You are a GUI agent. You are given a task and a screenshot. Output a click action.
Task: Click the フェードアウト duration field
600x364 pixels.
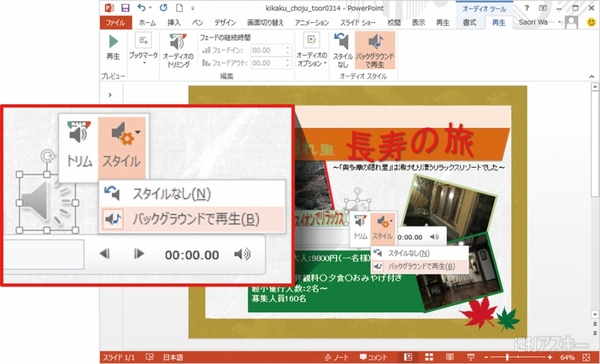(268, 63)
